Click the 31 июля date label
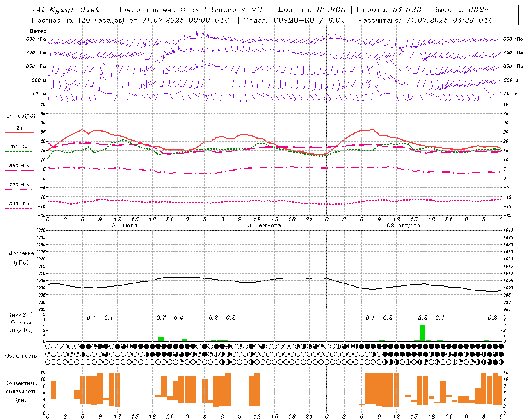525x420 pixels. click(x=125, y=226)
